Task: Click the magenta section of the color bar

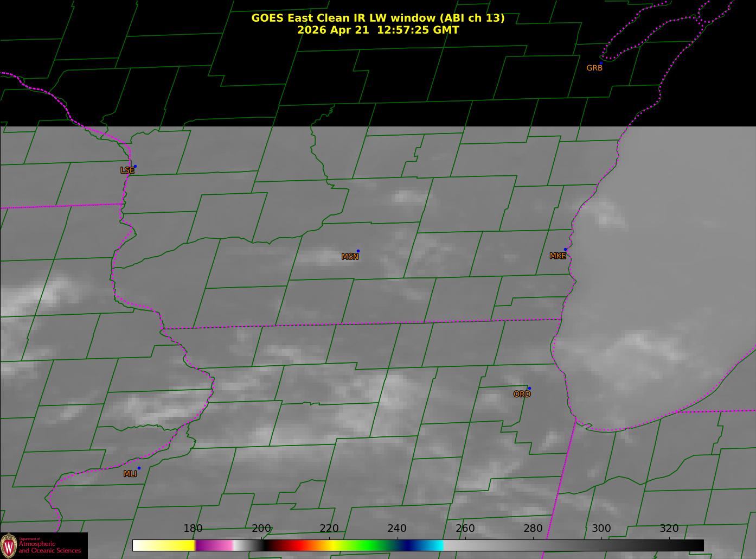Action: [209, 545]
